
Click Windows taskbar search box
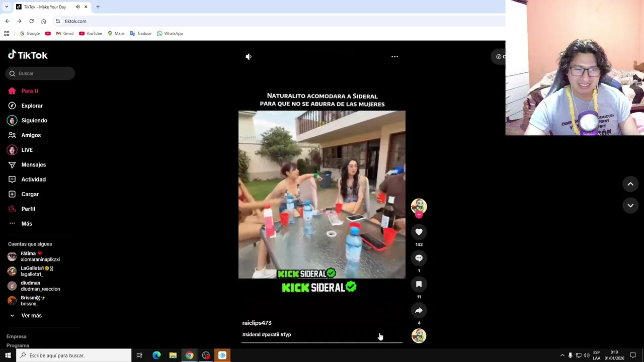73,355
